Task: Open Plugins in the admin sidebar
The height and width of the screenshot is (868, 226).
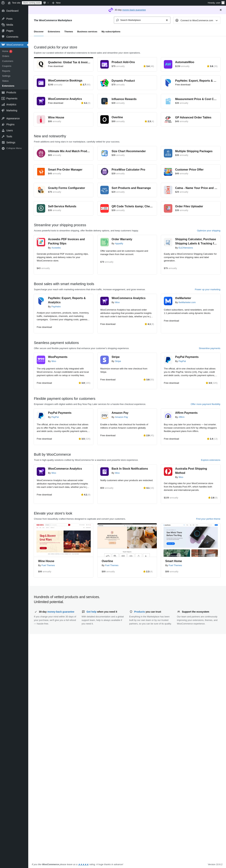Action: click(10, 124)
